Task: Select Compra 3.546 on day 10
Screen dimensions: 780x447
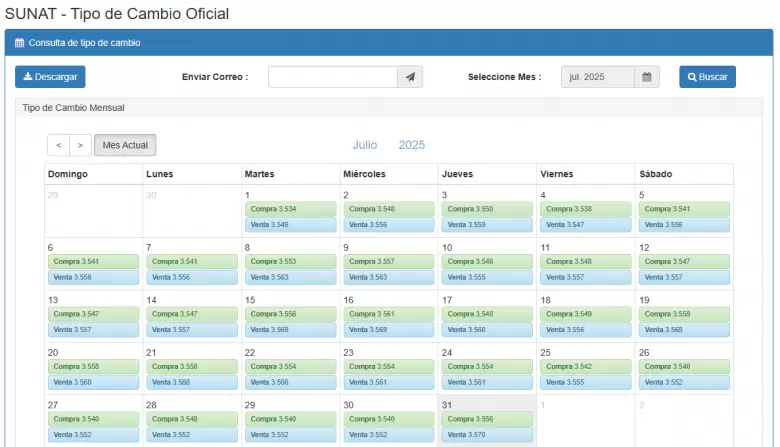Action: click(x=488, y=262)
